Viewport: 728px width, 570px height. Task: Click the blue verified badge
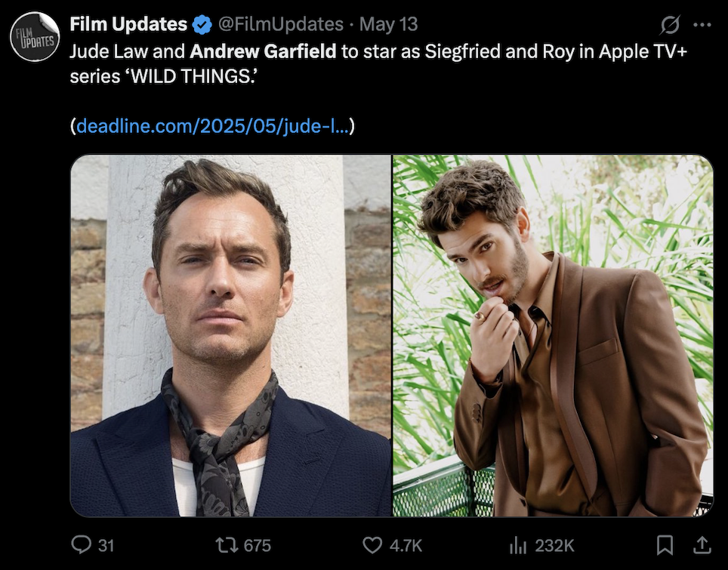[x=202, y=25]
